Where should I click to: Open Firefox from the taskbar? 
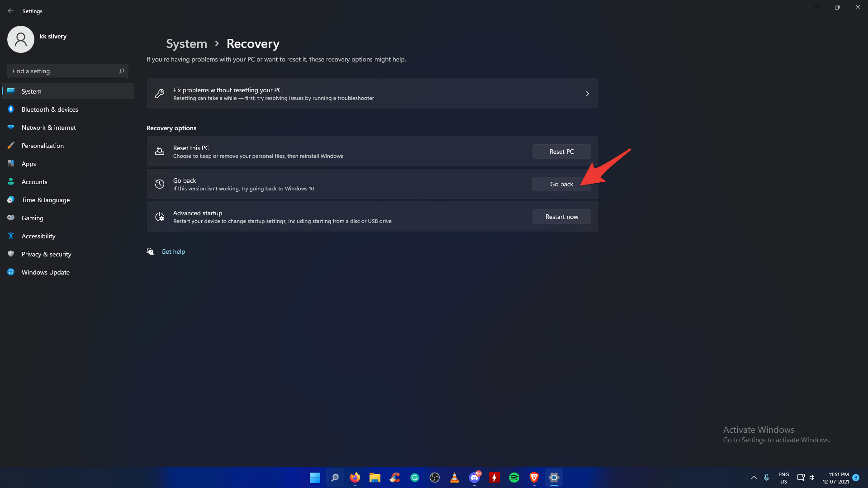pyautogui.click(x=355, y=478)
